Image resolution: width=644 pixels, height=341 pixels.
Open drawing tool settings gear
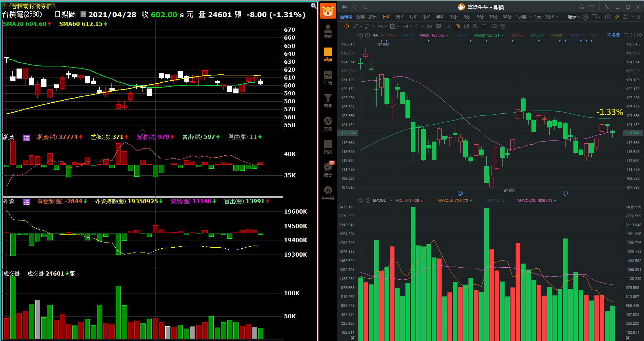503,26
